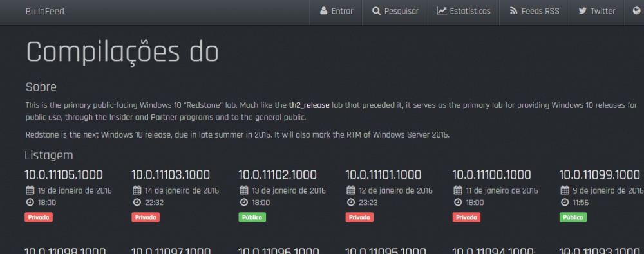Click Pública badge under build 10.0.11102.1000

pos(252,217)
